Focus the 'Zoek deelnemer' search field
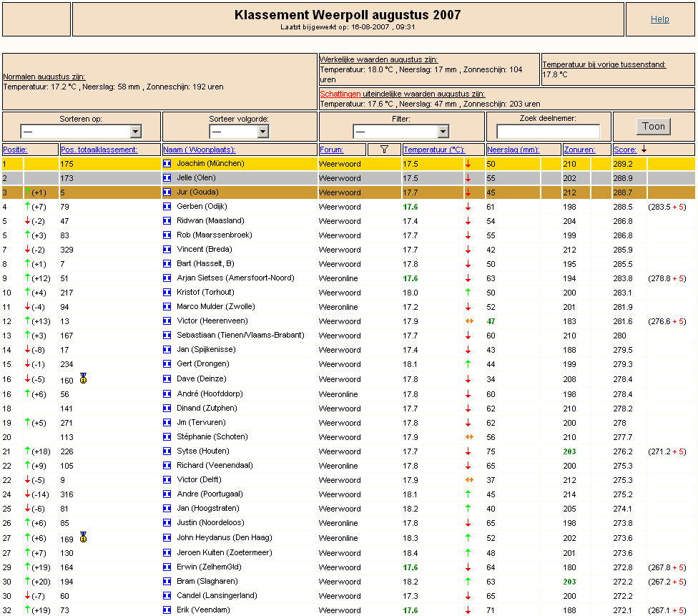Image resolution: width=698 pixels, height=616 pixels. (x=548, y=132)
